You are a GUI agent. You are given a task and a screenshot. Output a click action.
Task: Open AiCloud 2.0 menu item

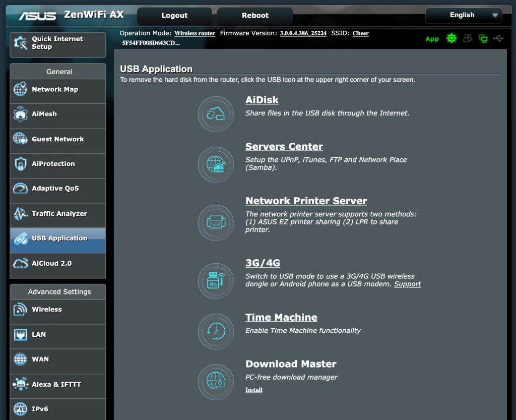click(x=58, y=265)
